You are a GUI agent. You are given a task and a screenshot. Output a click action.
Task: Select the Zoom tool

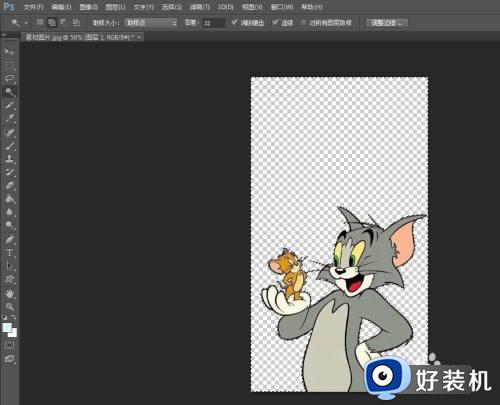9,307
